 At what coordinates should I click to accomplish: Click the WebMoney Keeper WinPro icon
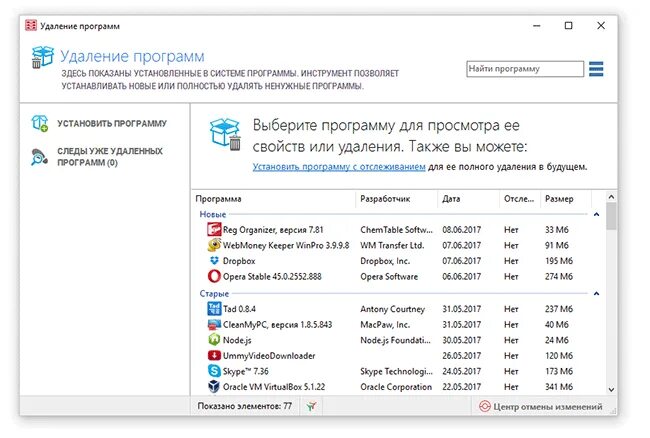(x=214, y=245)
